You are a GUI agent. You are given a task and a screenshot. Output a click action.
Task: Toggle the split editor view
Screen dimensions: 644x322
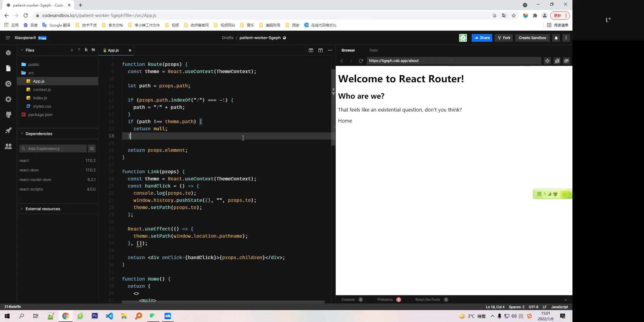(311, 50)
